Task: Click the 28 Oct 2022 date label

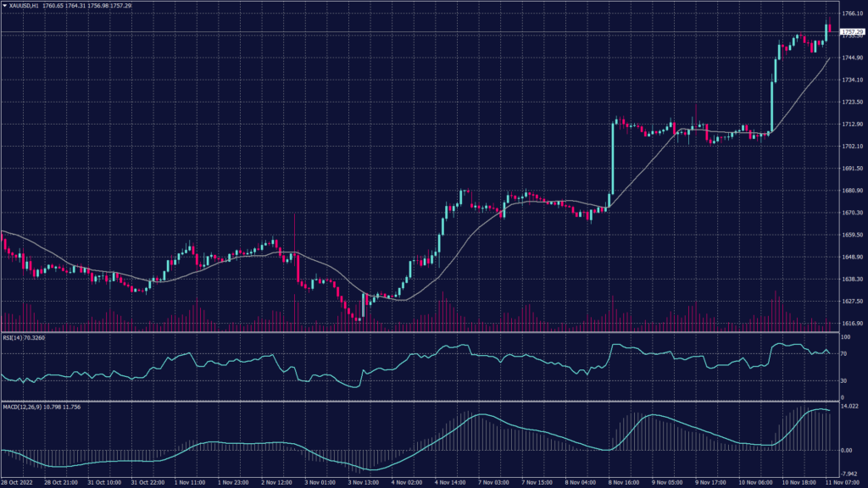Action: pyautogui.click(x=19, y=483)
